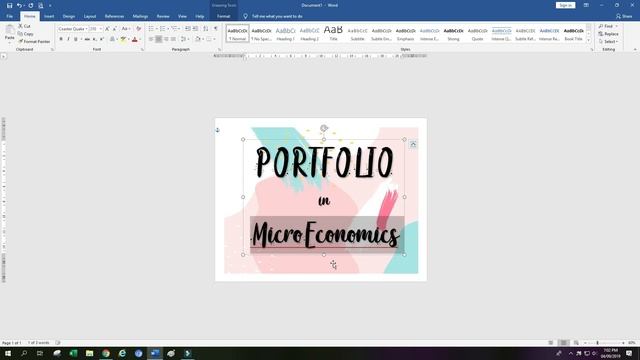The width and height of the screenshot is (640, 360).
Task: Sort the selected paragraphs
Action: (x=206, y=29)
